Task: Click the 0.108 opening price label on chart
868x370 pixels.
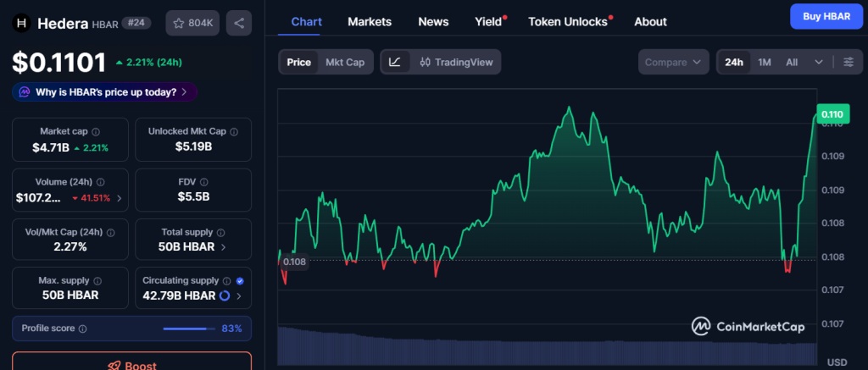Action: (294, 262)
